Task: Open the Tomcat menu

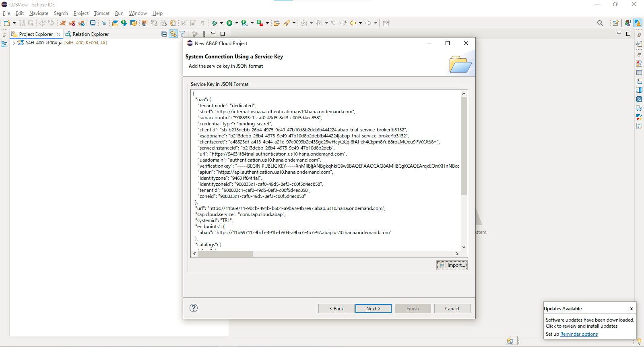Action: (x=101, y=13)
